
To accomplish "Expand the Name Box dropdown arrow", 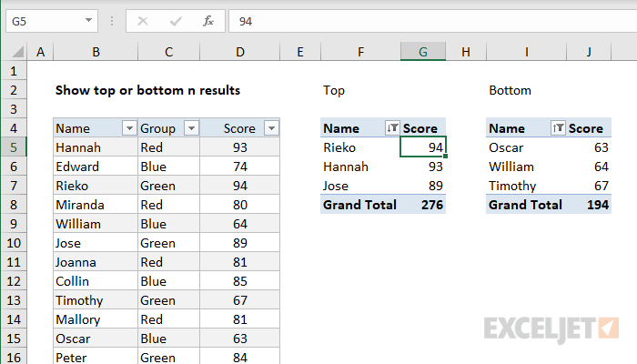I will (x=88, y=20).
